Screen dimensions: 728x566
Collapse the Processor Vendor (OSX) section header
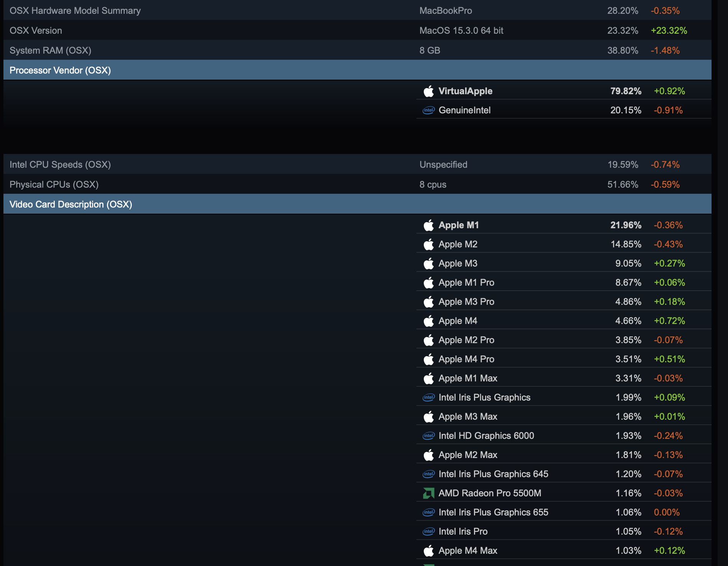click(x=357, y=70)
